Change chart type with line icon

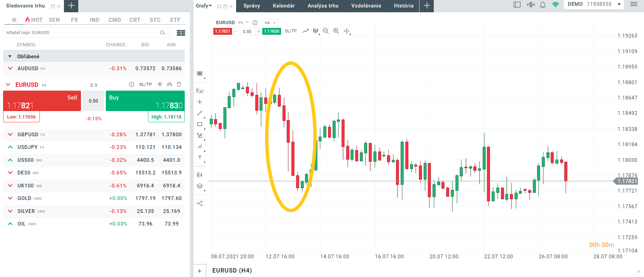pyautogui.click(x=306, y=31)
